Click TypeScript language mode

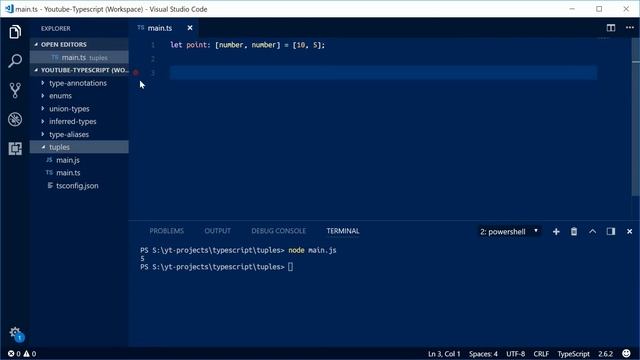coord(573,354)
